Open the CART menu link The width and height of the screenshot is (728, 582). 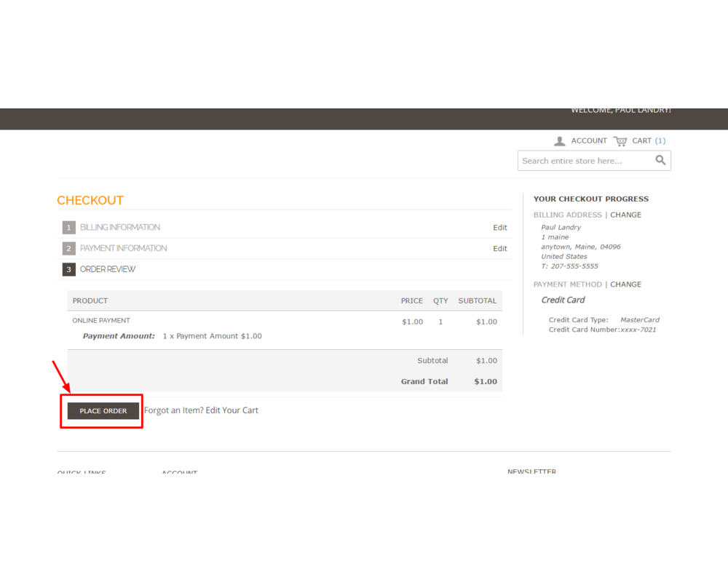tap(641, 141)
